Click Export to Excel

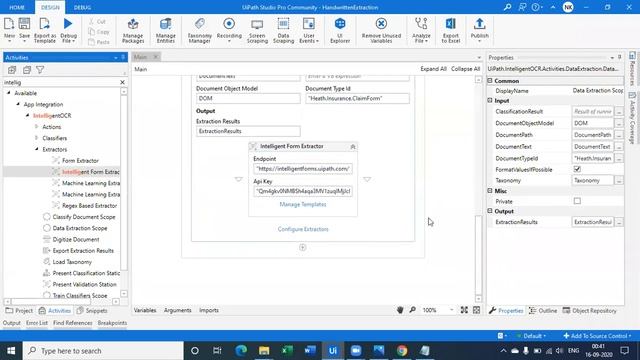point(451,31)
